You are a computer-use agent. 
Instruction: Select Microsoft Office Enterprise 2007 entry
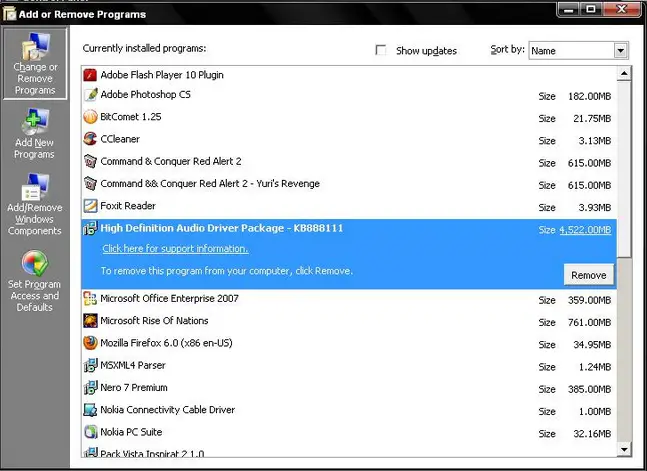coord(349,299)
